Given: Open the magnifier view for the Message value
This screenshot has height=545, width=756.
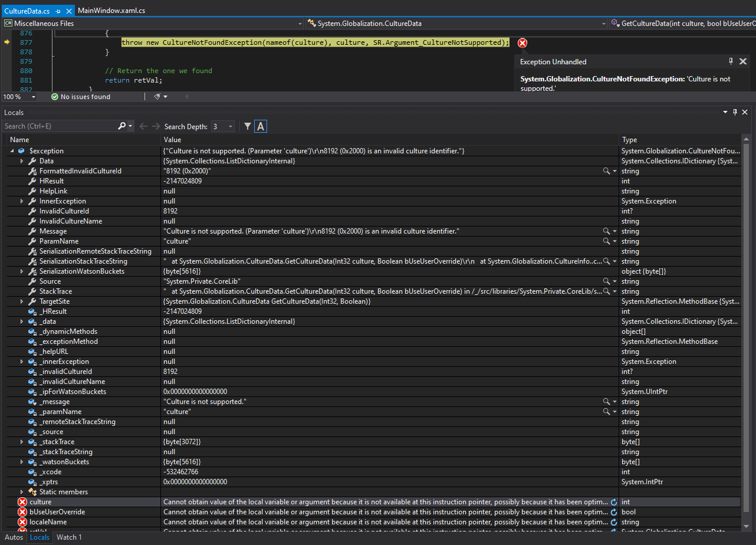Looking at the screenshot, I should 606,231.
